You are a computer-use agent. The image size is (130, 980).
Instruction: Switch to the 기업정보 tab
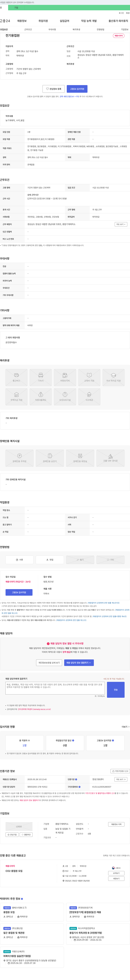[x=125, y=29]
